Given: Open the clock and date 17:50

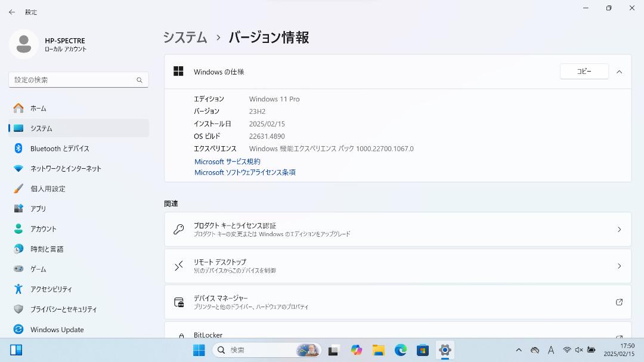Looking at the screenshot, I should click(619, 350).
